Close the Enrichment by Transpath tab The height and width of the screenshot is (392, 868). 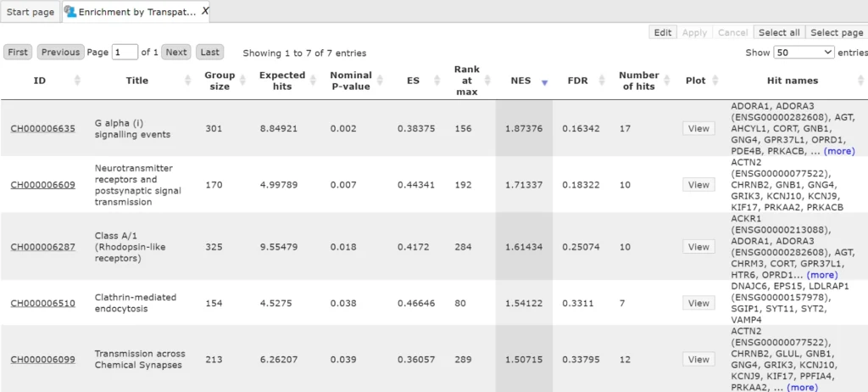[x=205, y=11]
